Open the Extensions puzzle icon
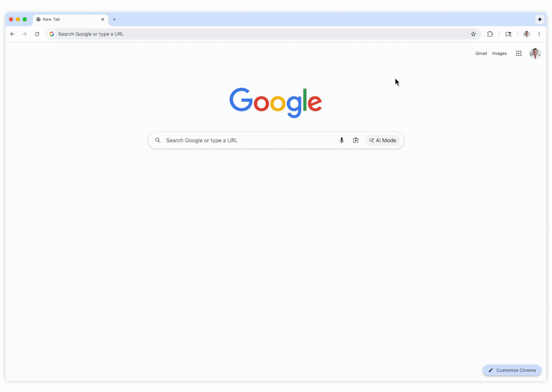 (489, 34)
